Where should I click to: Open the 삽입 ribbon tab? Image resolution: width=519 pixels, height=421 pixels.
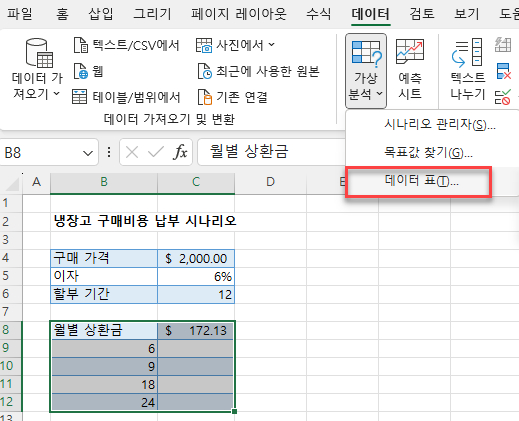tap(101, 14)
